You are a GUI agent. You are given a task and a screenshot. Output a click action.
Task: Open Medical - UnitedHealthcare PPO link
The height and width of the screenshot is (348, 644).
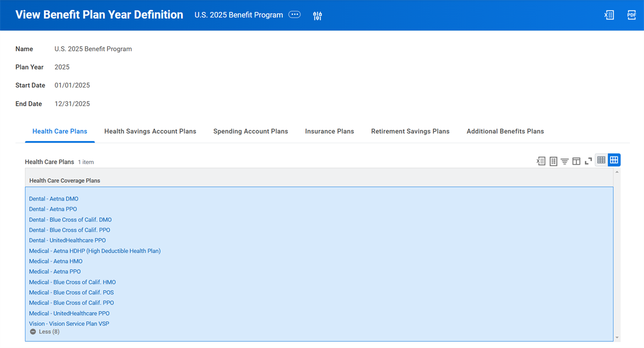[x=69, y=313]
